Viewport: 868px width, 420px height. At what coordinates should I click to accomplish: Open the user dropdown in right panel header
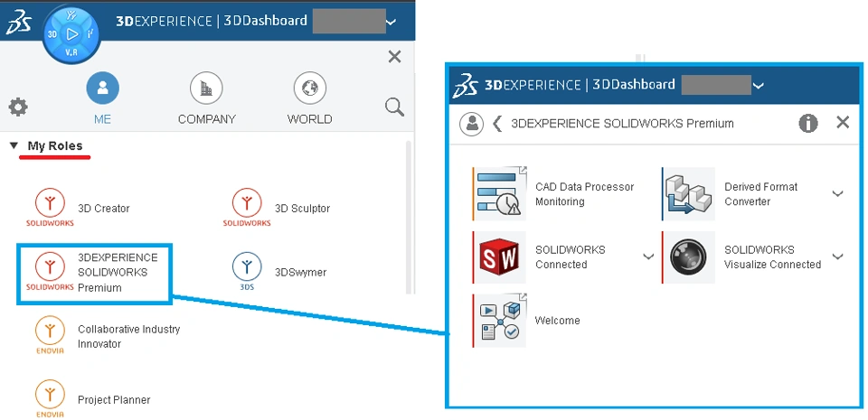point(759,85)
